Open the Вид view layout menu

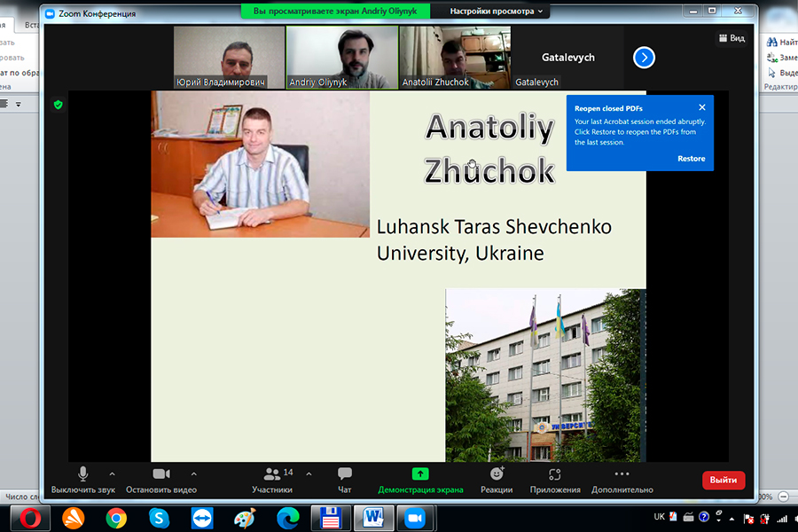(731, 38)
